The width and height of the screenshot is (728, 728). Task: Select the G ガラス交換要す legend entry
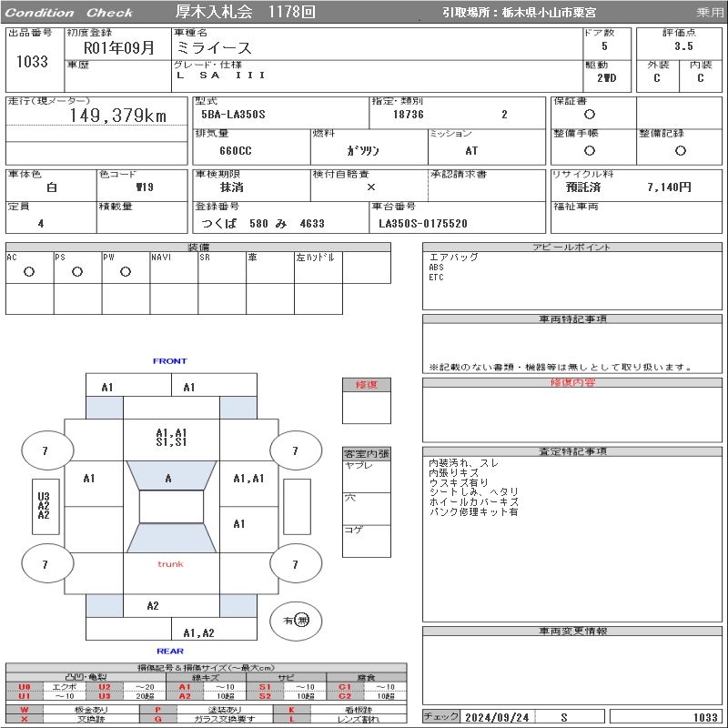(x=206, y=719)
